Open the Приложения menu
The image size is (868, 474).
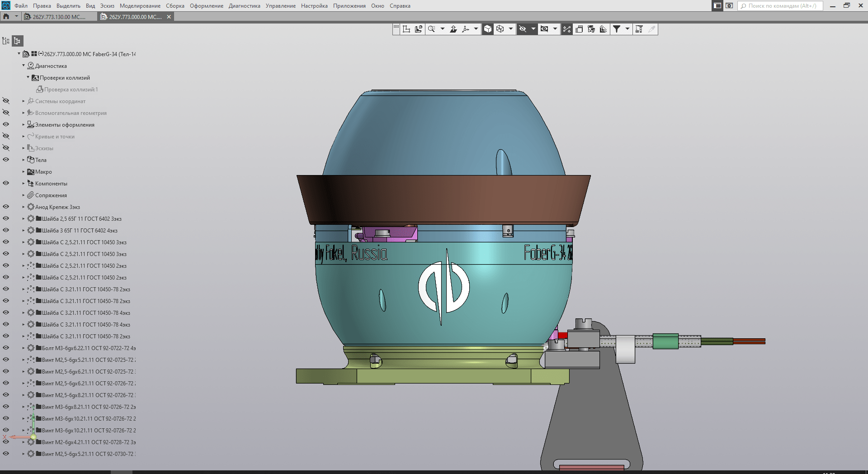click(349, 6)
